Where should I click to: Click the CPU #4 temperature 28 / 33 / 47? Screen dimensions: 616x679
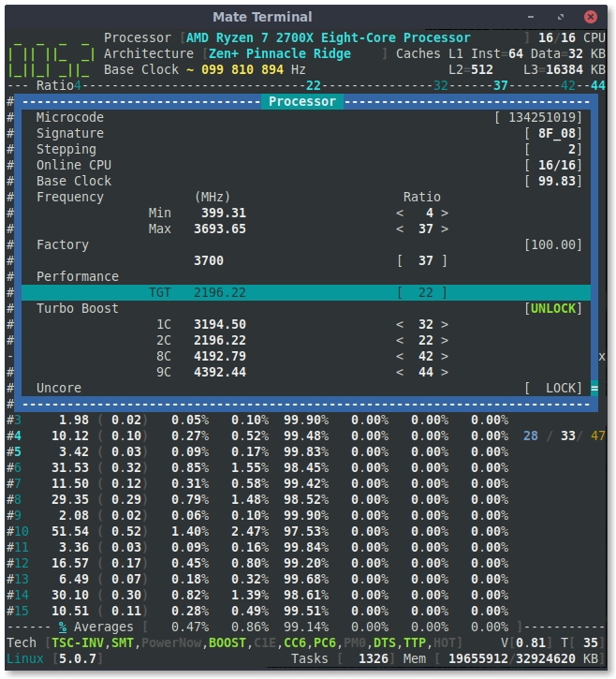click(x=565, y=435)
